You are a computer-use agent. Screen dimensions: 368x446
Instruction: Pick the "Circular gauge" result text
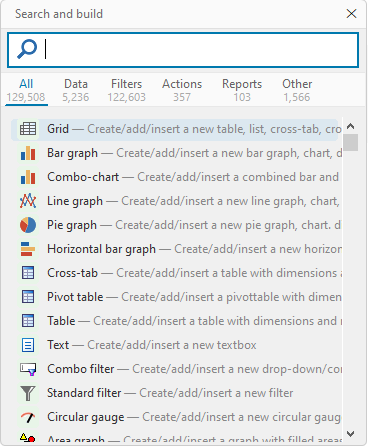86,417
